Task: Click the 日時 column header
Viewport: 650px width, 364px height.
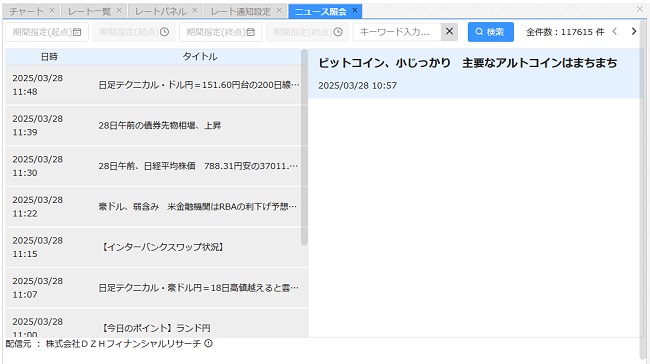Action: 49,57
